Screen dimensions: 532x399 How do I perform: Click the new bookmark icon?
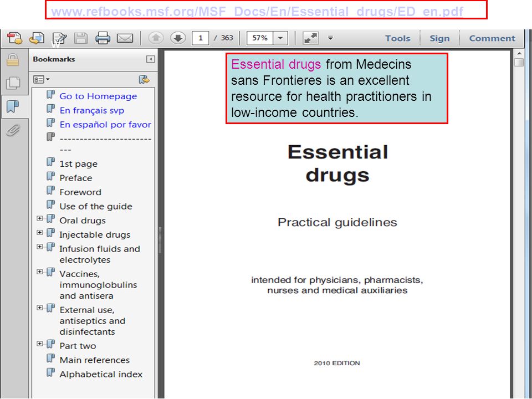tap(144, 79)
